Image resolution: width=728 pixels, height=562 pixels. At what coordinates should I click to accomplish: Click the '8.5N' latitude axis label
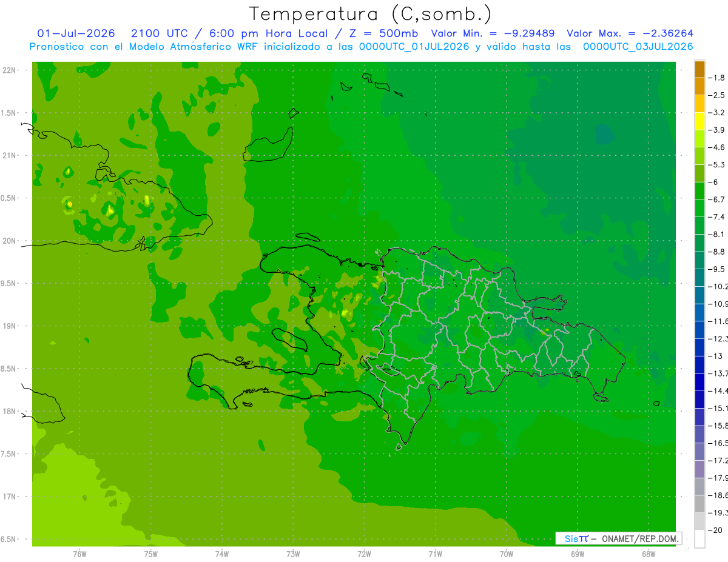(9, 369)
